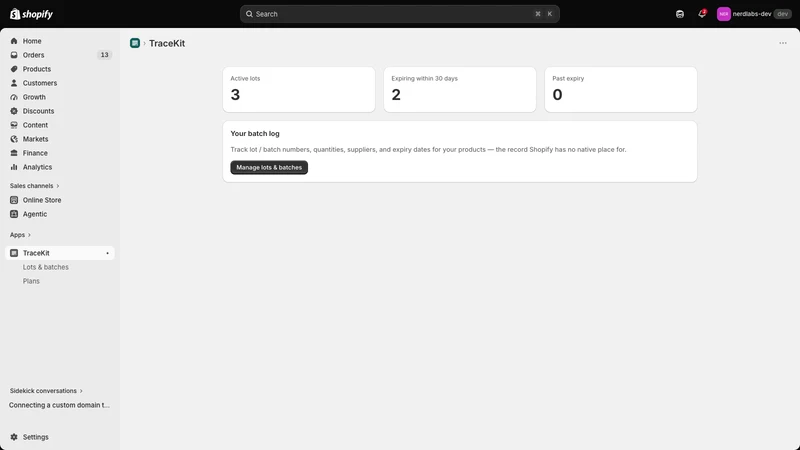
Task: Open the Home icon in sidebar
Action: click(14, 41)
